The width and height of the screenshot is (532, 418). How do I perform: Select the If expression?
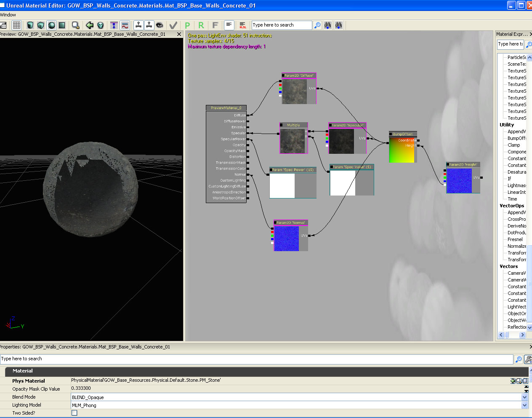point(509,179)
